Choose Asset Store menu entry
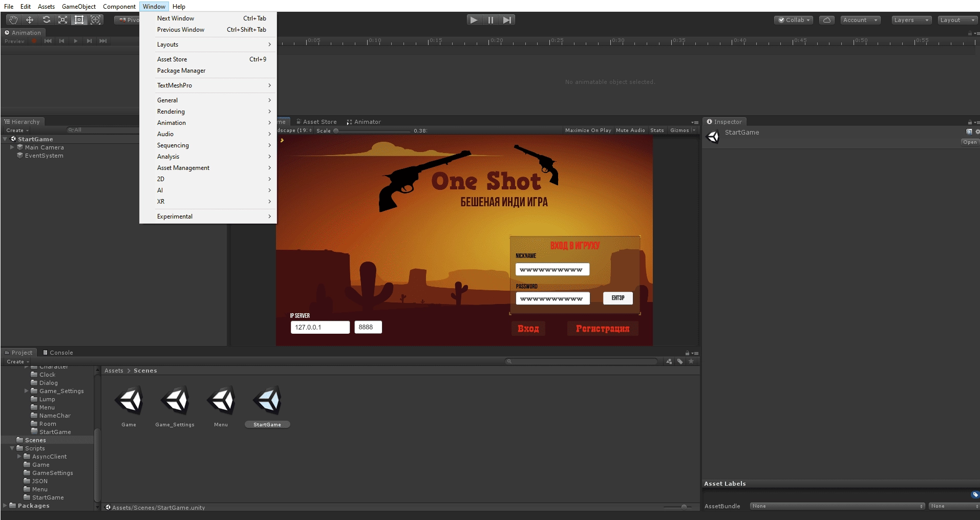Image resolution: width=980 pixels, height=520 pixels. [x=208, y=59]
